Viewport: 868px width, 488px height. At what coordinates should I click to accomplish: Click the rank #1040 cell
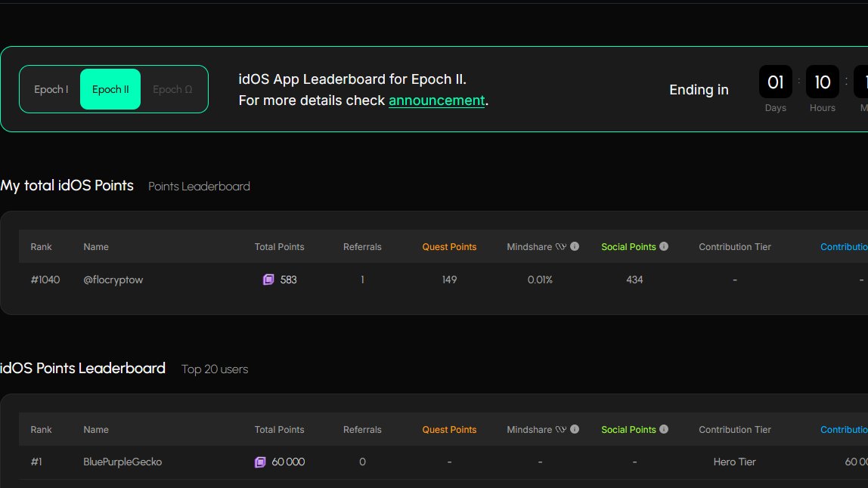45,280
